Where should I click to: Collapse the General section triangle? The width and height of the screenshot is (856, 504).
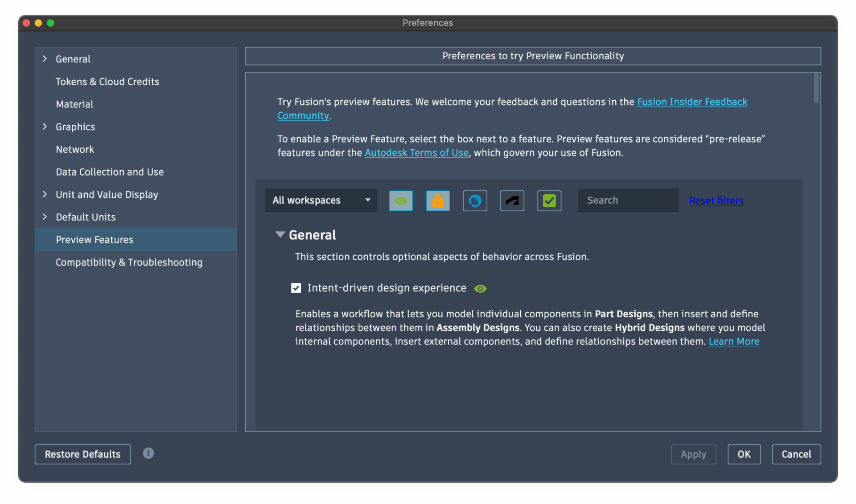[x=280, y=234]
